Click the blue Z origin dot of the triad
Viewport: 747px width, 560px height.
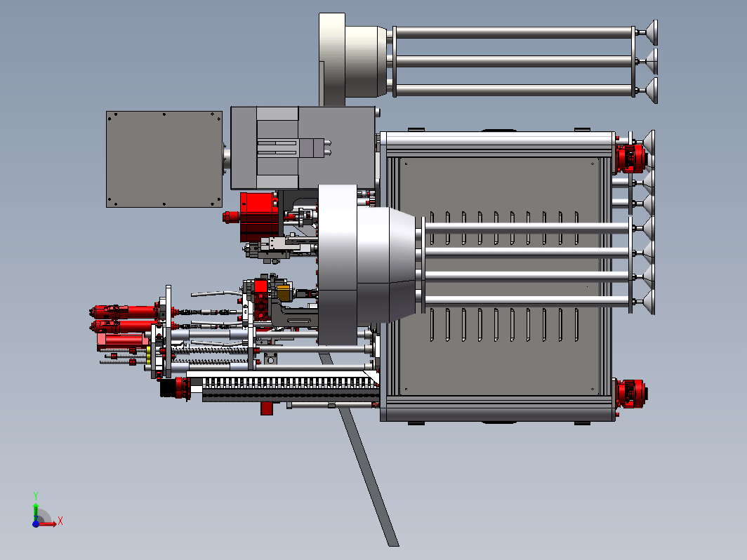point(36,524)
